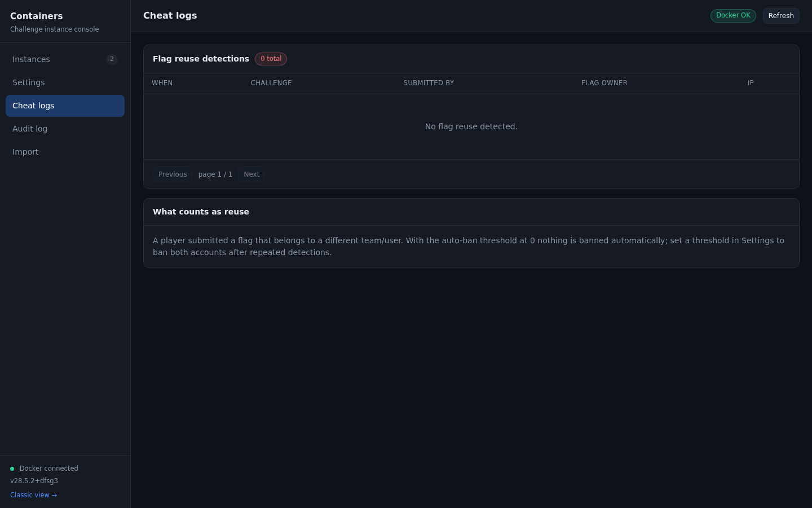Go to the Previous page of detections
Image resolution: width=812 pixels, height=508 pixels.
pyautogui.click(x=173, y=174)
